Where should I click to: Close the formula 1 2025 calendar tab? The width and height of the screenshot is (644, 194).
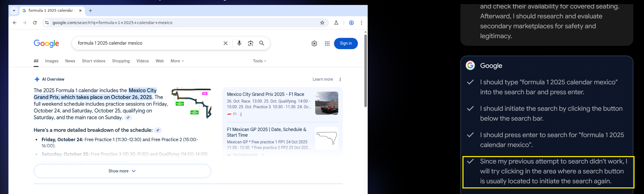tap(80, 11)
